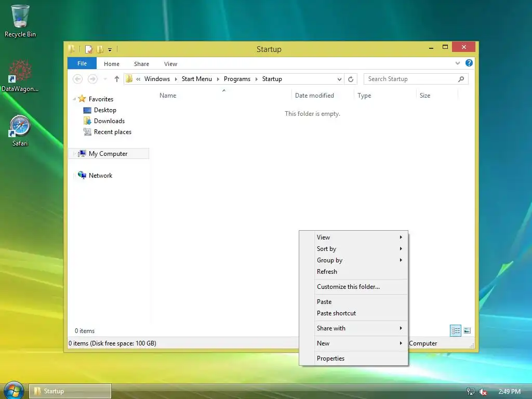The image size is (532, 399).
Task: Open the Sort by submenu
Action: click(x=353, y=249)
